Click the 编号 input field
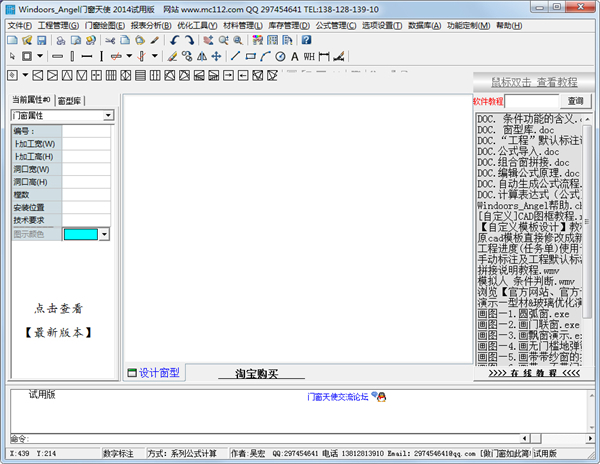Screen dimensions: 600x464 pyautogui.click(x=86, y=130)
